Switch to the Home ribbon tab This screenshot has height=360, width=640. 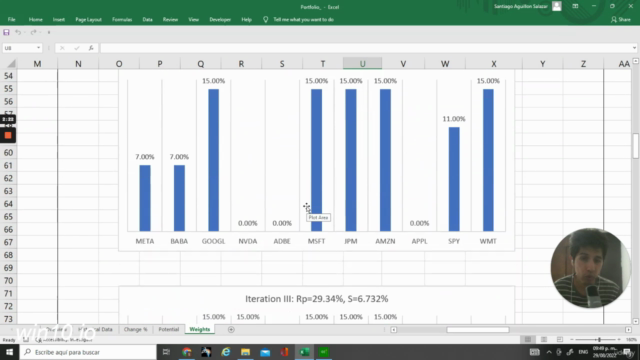36,19
